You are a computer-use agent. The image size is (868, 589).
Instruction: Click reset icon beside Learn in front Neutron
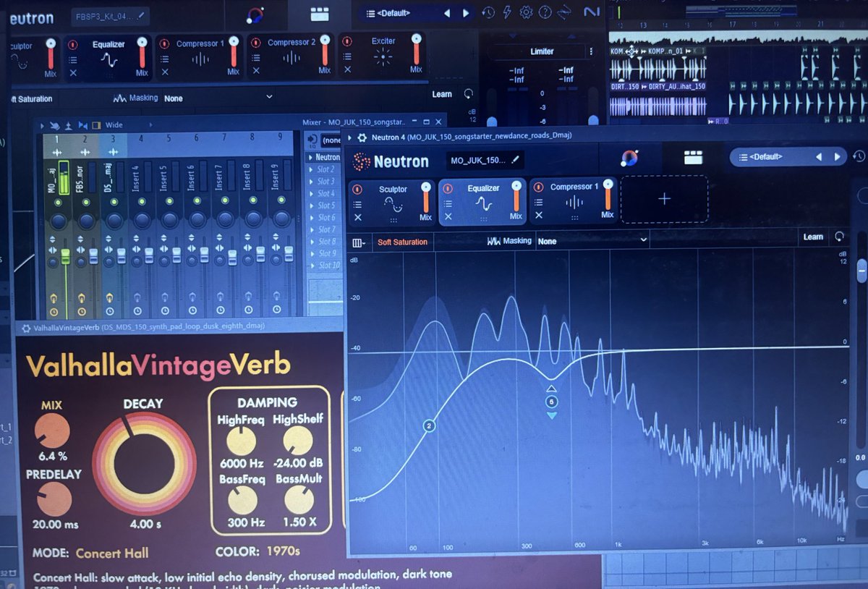coord(839,237)
